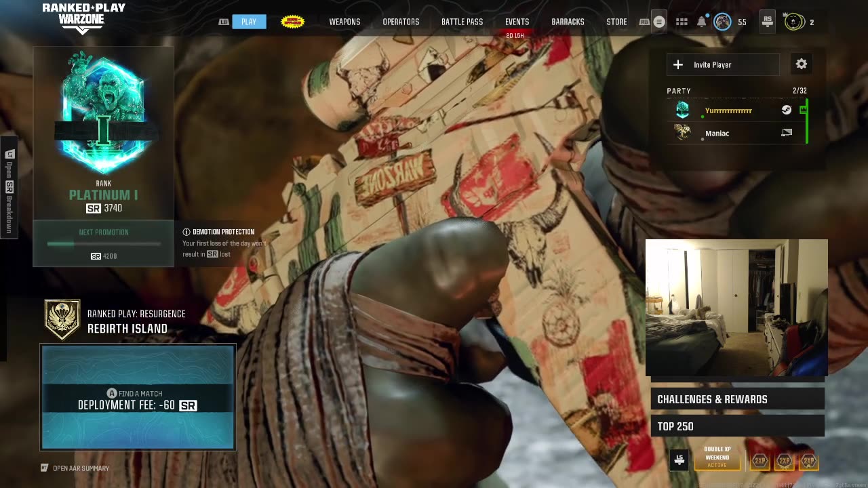The height and width of the screenshot is (488, 868).
Task: Click the Steam platform icon next to Yurrrrrrrrrrrrrr
Action: [786, 110]
